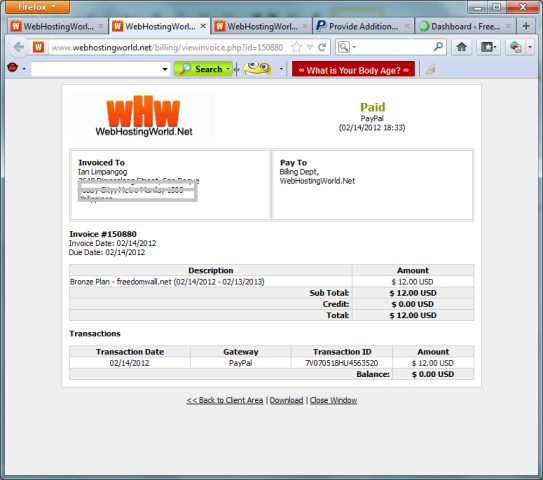Select the Ian Limpangog name text
Screen dimensions: 543x480
(103, 172)
